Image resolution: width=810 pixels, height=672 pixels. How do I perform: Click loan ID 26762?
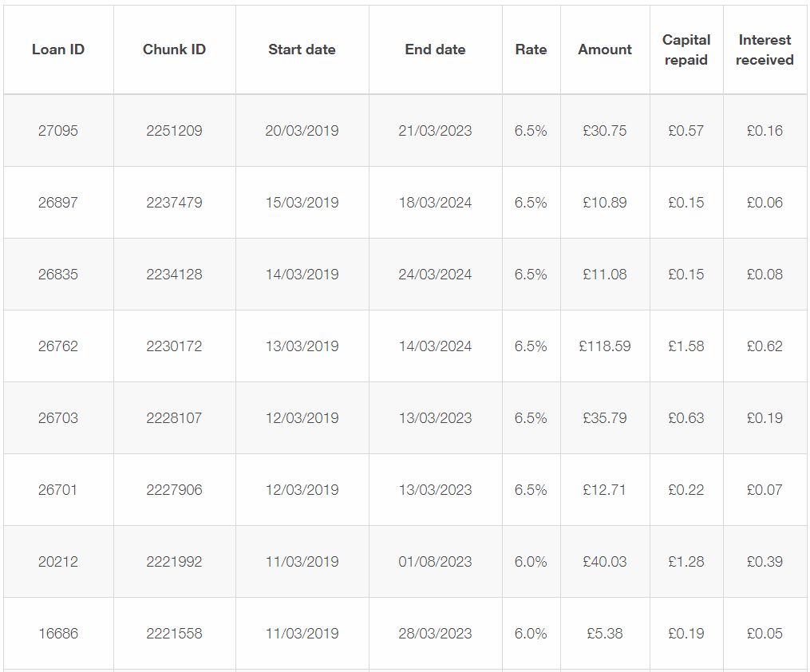click(57, 346)
